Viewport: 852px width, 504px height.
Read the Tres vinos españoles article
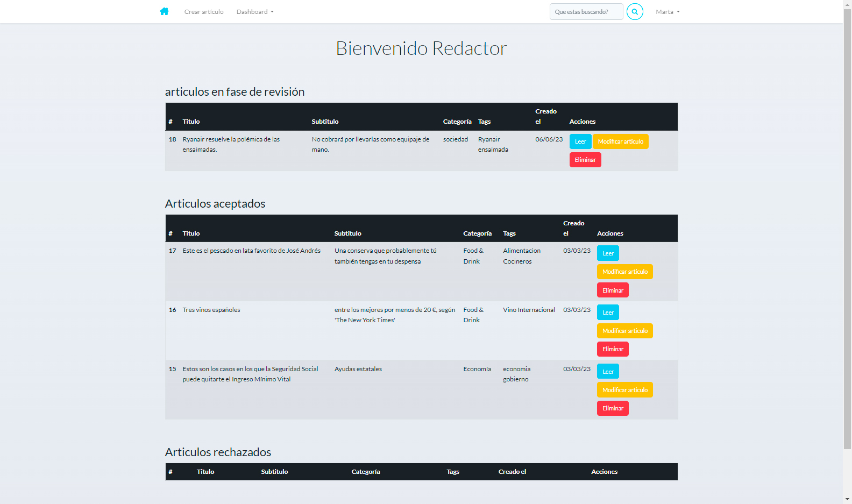pos(608,313)
